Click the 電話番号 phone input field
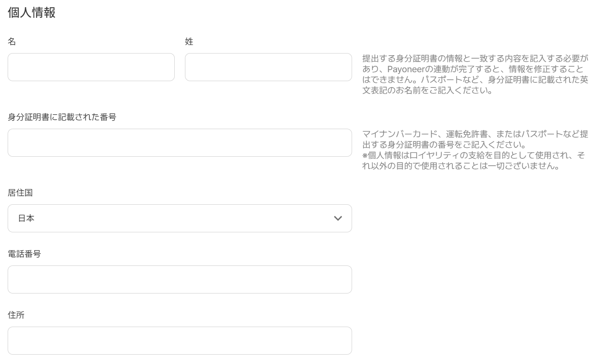This screenshot has width=591, height=364. [x=179, y=279]
